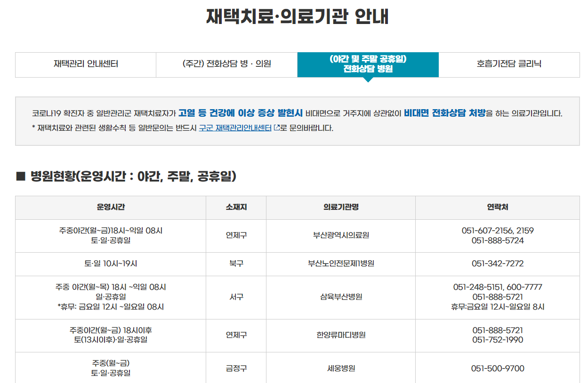The width and height of the screenshot is (588, 383).
Task: Open the 재택관리 안내센터 tab
Action: coord(86,64)
